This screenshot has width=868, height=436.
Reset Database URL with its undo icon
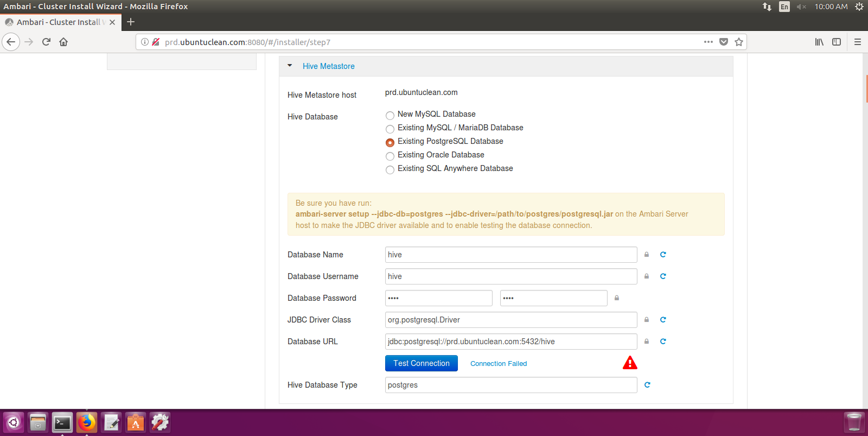click(663, 342)
